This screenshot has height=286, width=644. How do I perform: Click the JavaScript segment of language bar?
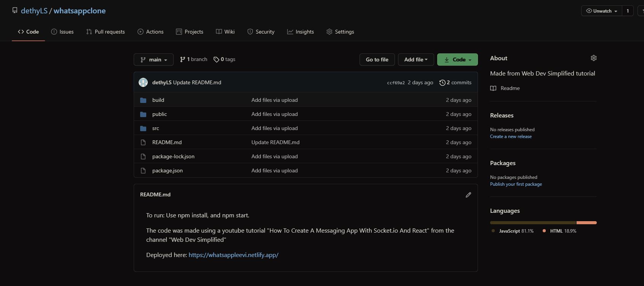(x=533, y=223)
